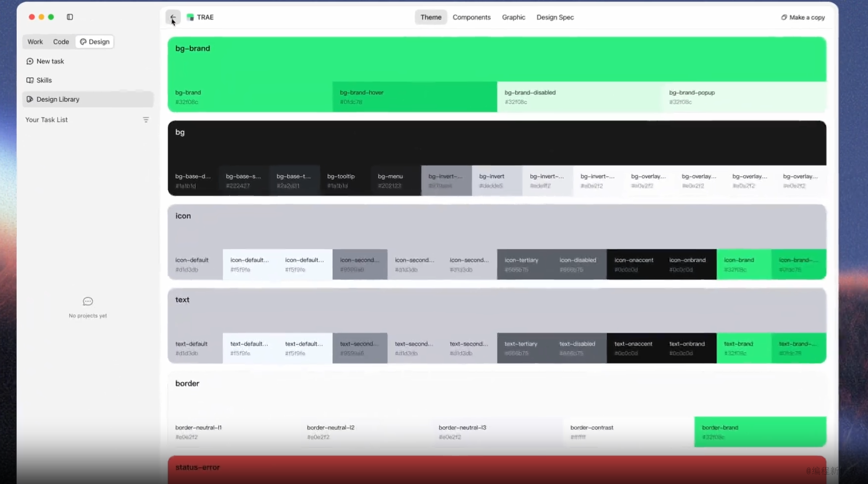Select the border-neutral-l3 swatch

coord(497,432)
